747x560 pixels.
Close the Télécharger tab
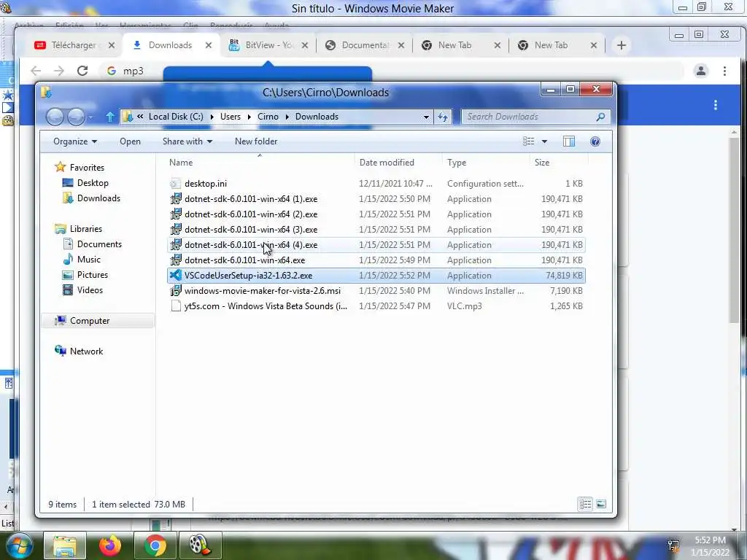pos(112,45)
